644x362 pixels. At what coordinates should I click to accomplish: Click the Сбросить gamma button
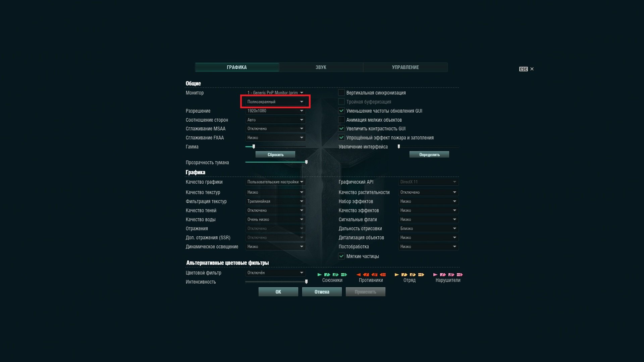point(275,155)
